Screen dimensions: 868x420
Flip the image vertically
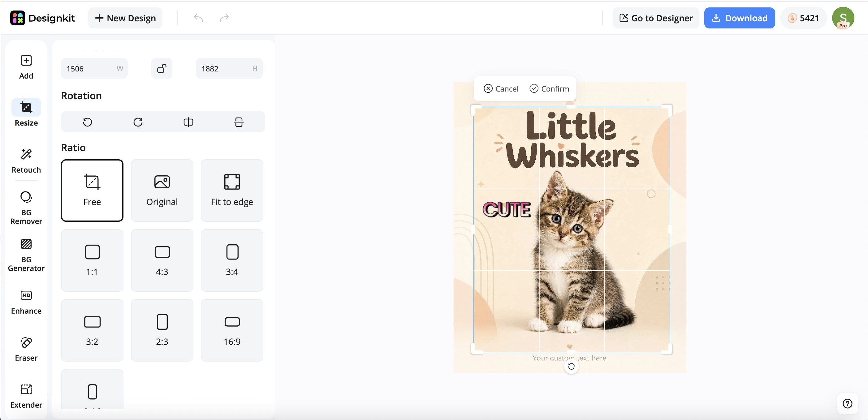click(x=239, y=122)
